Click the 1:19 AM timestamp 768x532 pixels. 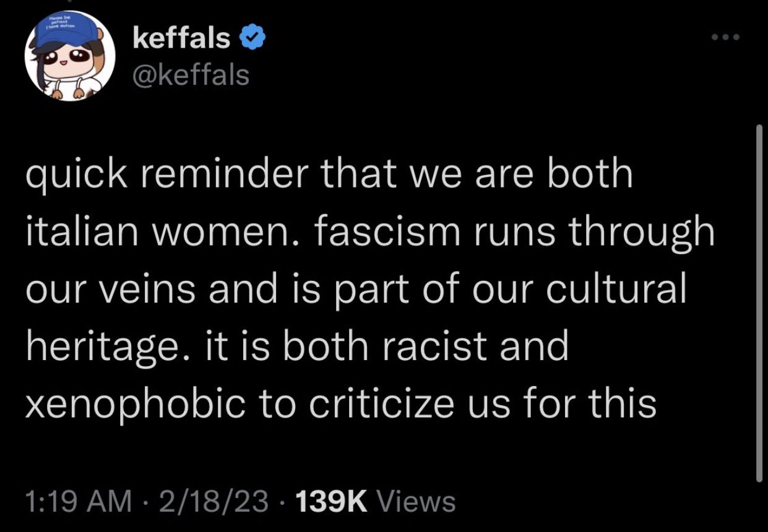pos(79,501)
